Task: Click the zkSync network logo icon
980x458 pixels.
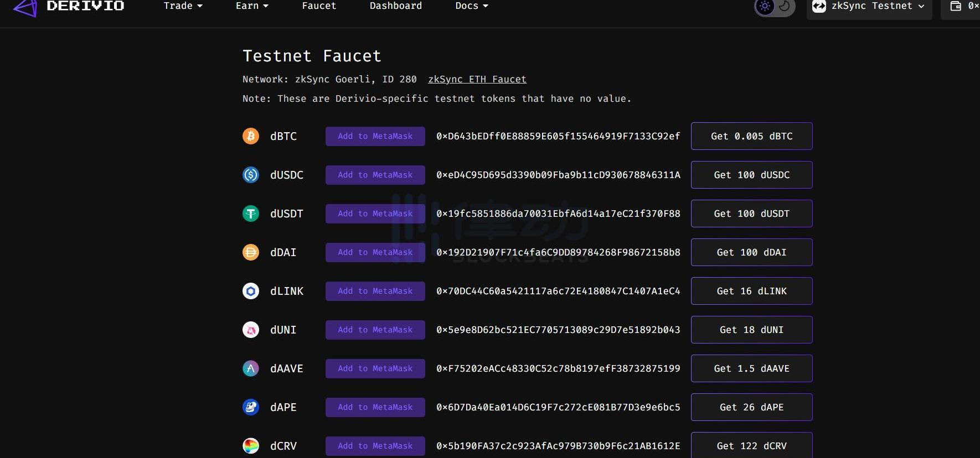Action: coord(819,6)
